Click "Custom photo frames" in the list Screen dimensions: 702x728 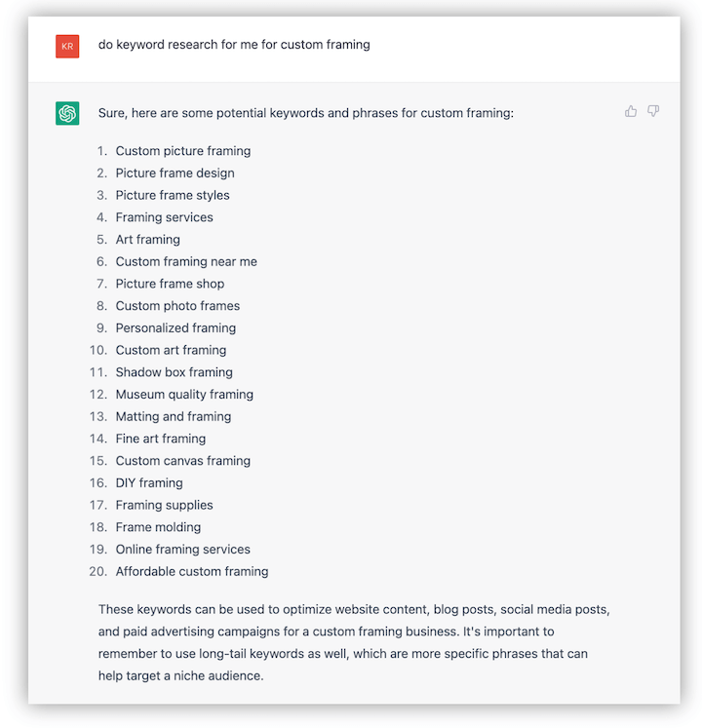(177, 306)
